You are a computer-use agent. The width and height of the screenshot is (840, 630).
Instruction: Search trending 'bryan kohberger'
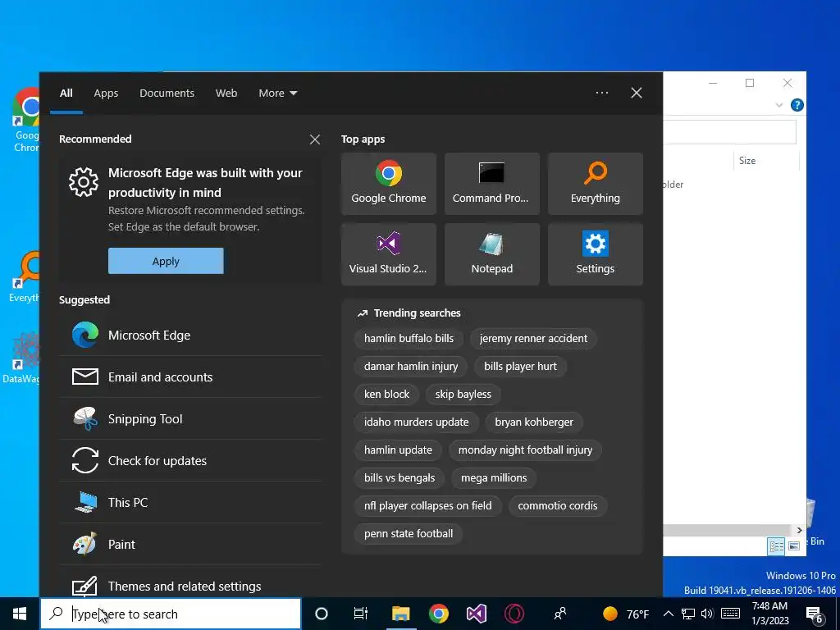tap(534, 422)
